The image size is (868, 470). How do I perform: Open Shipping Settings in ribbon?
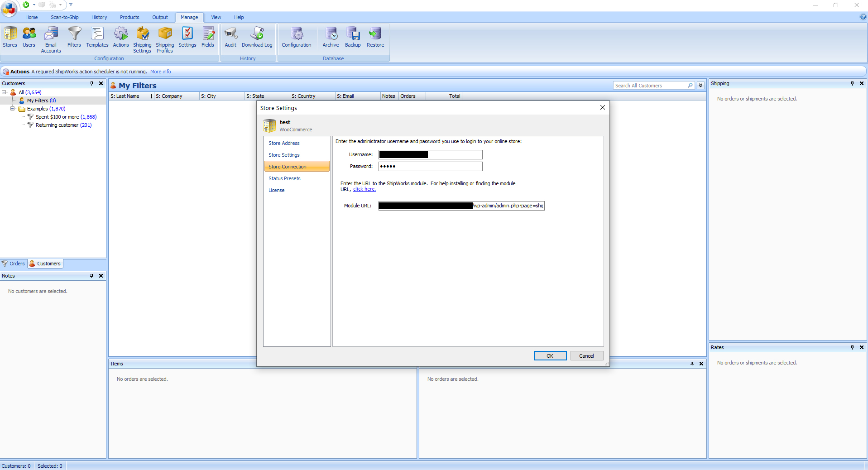pos(142,40)
